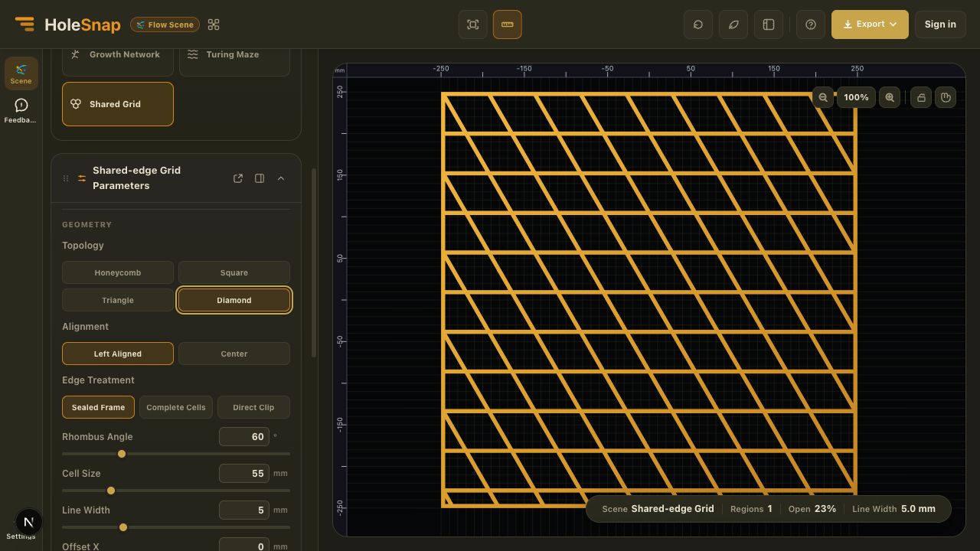Image resolution: width=980 pixels, height=551 pixels.
Task: Click the Line Width 5.0 mm status entry
Action: tap(893, 508)
